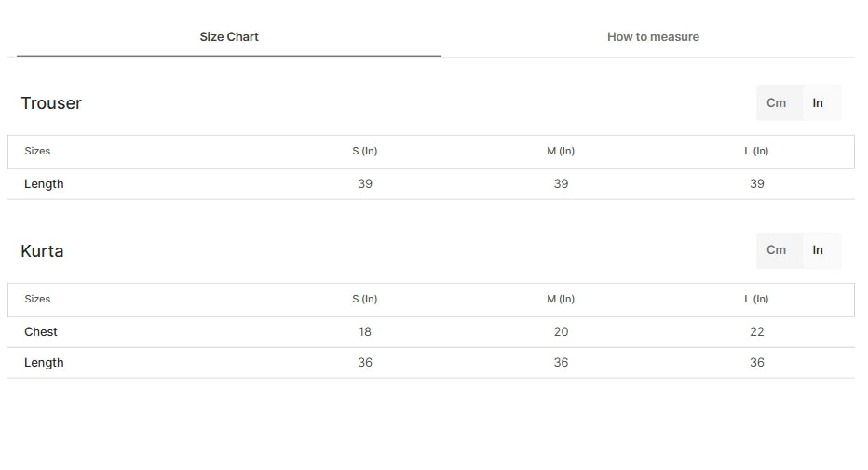
Task: Click Trouser length 39 under M column
Action: [561, 184]
